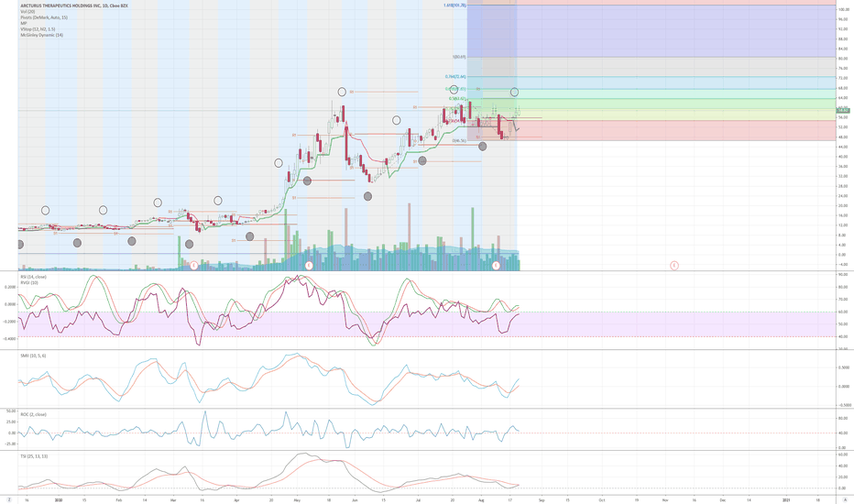Select the RVGI (10) indicator legend
This screenshot has height=504, width=854.
coord(29,282)
